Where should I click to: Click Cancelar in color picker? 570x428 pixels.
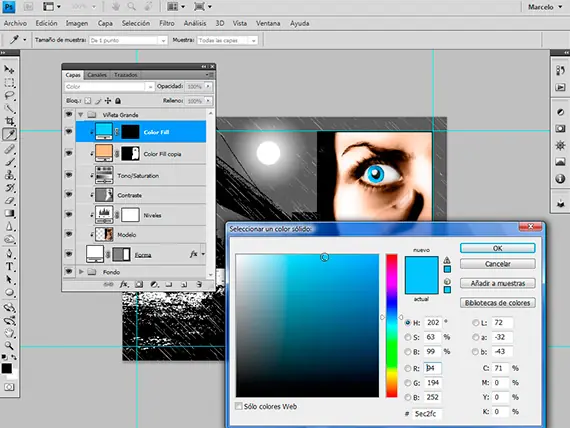[498, 264]
